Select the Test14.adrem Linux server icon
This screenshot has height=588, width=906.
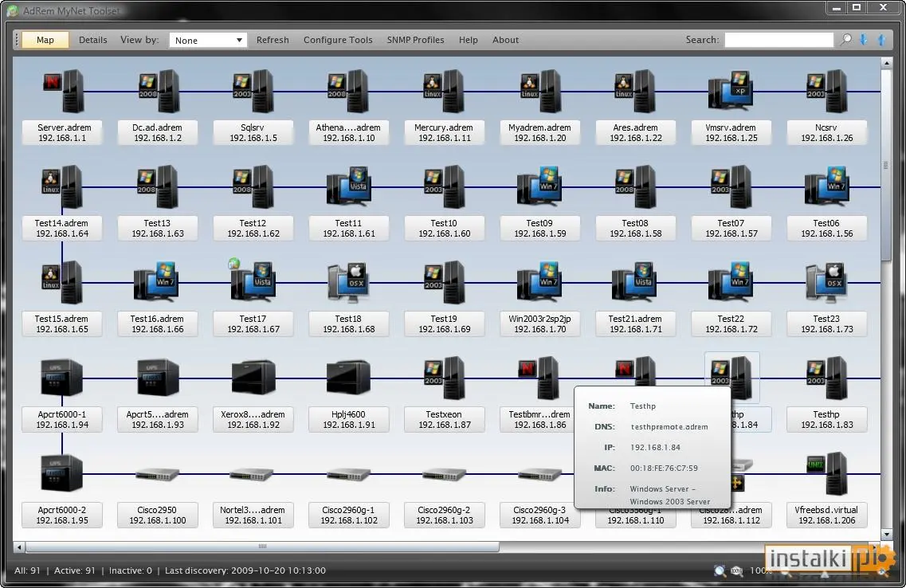pos(62,186)
